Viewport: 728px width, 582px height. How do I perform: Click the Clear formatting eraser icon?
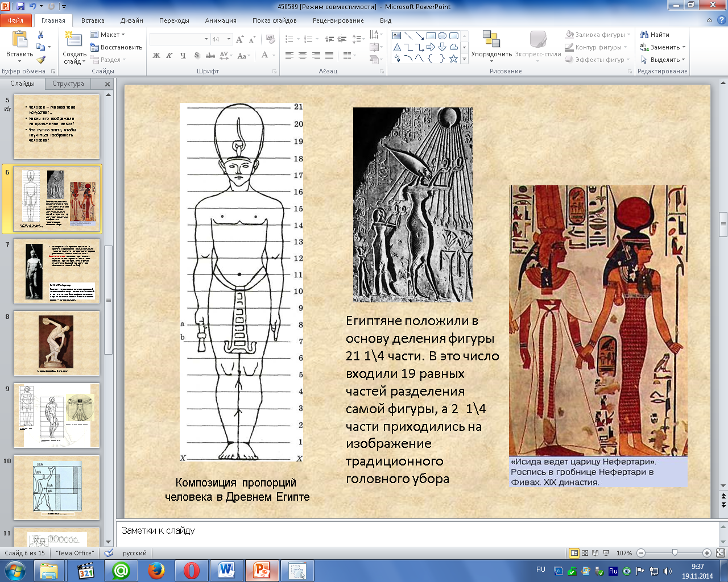point(271,39)
